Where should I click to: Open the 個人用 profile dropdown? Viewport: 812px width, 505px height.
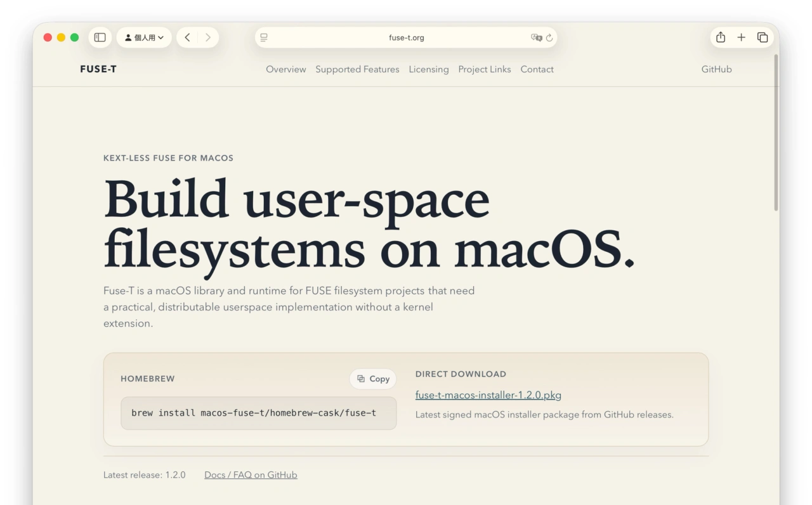point(144,37)
